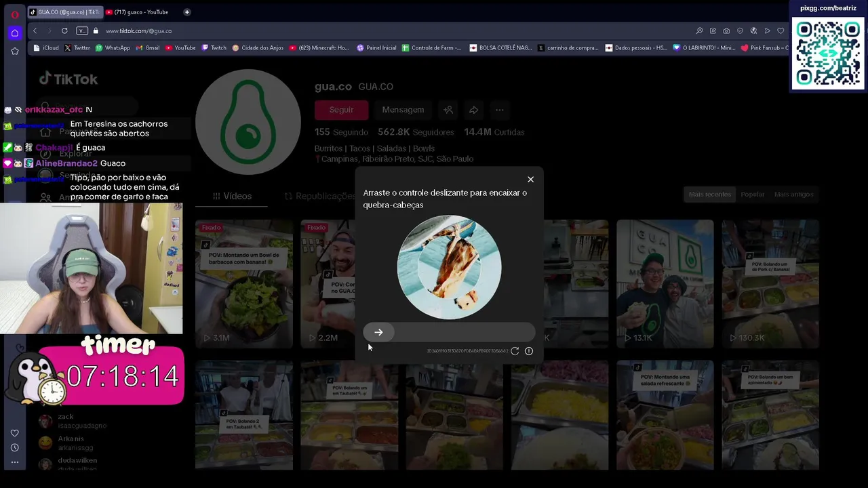The width and height of the screenshot is (868, 488).
Task: Open the 13.1K views video thumbnail
Action: pos(665,284)
